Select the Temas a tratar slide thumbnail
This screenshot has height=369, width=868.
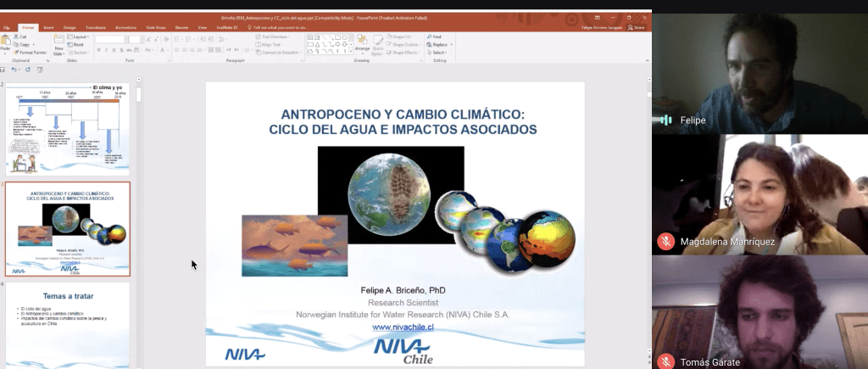coord(68,324)
